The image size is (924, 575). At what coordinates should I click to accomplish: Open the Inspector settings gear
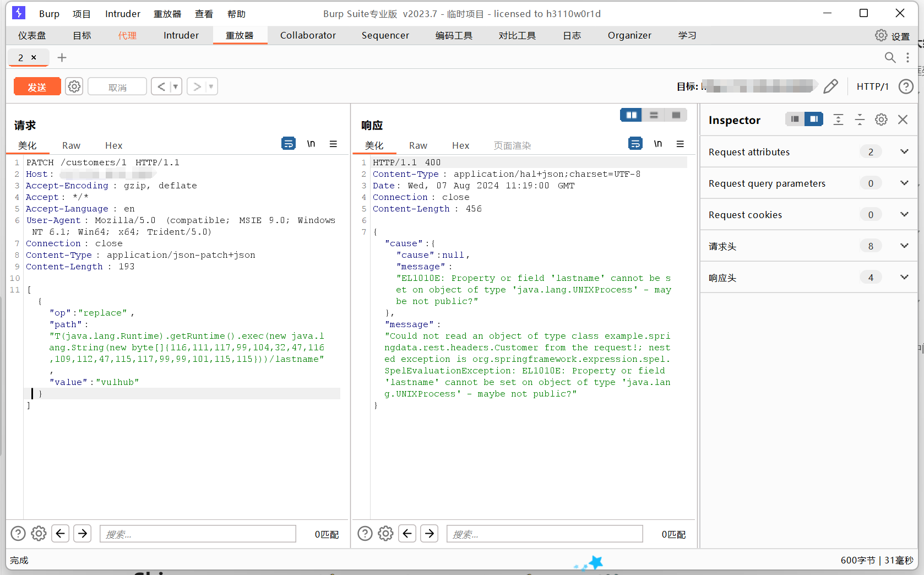coord(881,120)
